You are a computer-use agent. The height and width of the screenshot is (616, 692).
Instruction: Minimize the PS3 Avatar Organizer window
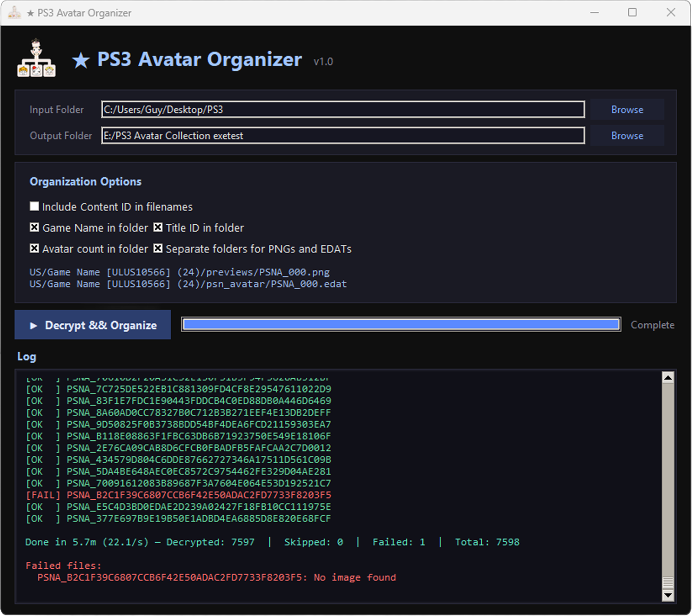(594, 13)
